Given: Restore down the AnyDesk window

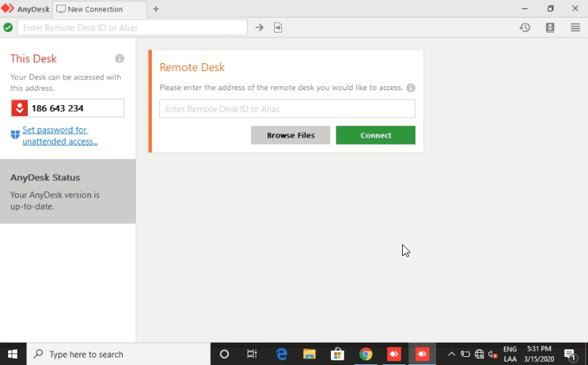Looking at the screenshot, I should (550, 9).
